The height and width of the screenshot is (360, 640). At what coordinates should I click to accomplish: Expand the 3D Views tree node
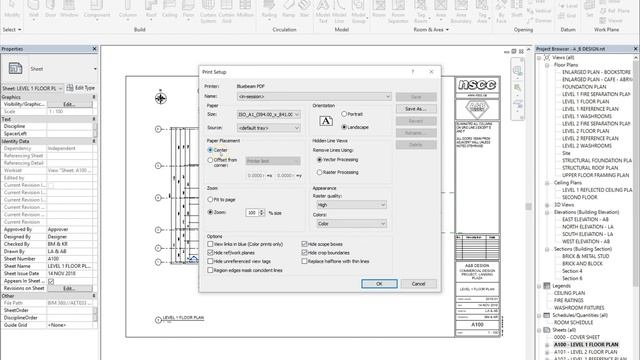[x=547, y=204]
